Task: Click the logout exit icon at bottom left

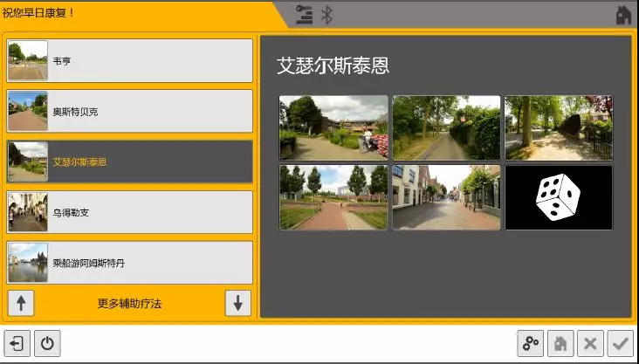Action: (x=17, y=343)
